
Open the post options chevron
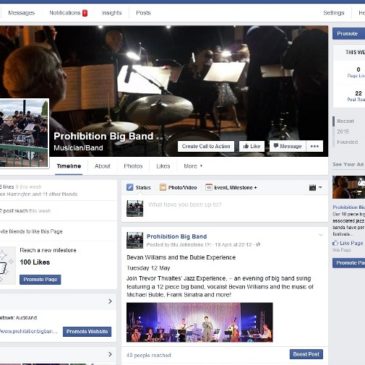(321, 235)
